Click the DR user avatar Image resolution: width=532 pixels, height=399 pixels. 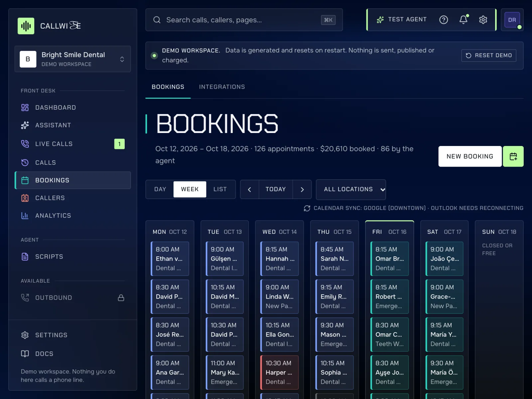[512, 20]
